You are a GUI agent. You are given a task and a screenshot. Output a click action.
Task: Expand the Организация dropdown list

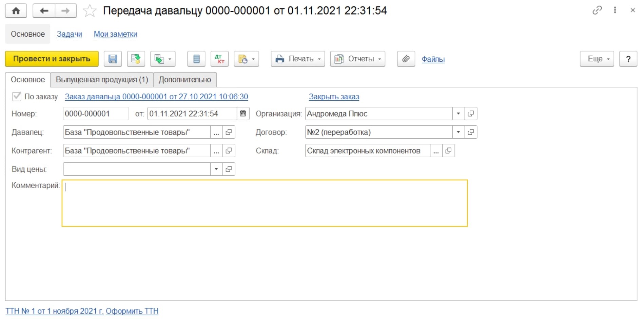pos(458,114)
